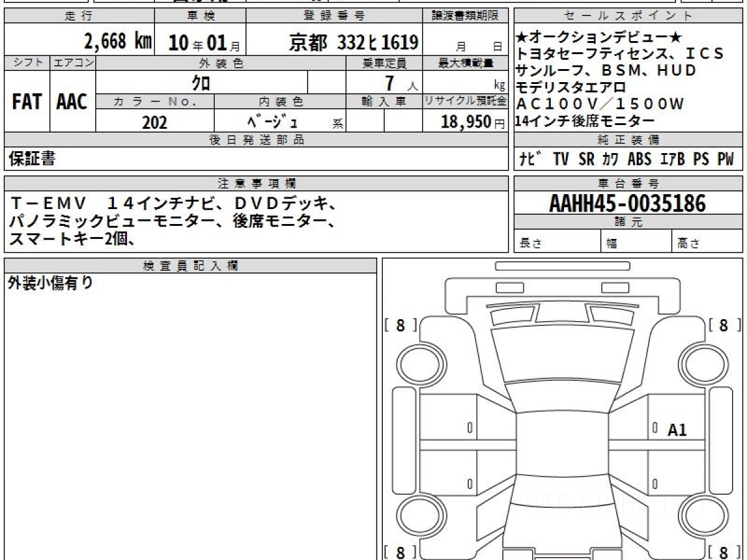Click the 譲渡書類期限 header
Image resolution: width=747 pixels, height=560 pixels.
(466, 16)
